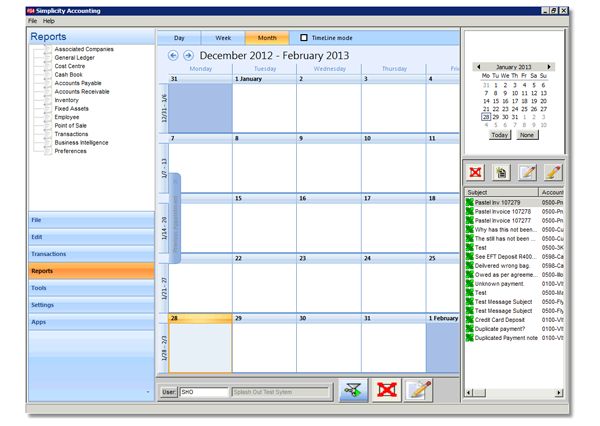This screenshot has width=600, height=426.
Task: Select week 1/14 - 20 row header
Action: tap(164, 228)
